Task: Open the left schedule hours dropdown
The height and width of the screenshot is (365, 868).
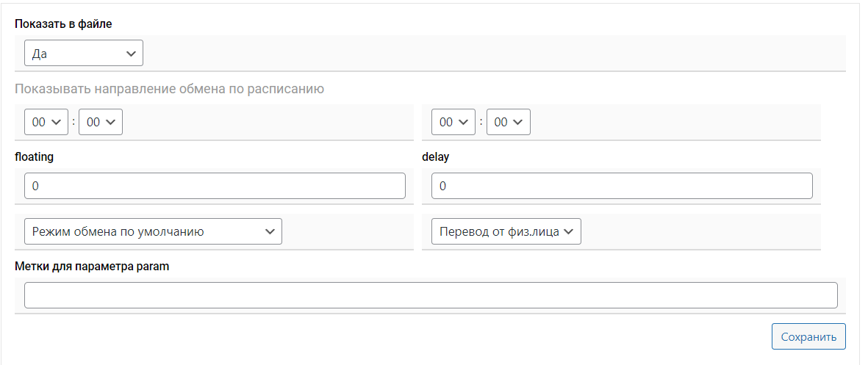Action: tap(46, 123)
